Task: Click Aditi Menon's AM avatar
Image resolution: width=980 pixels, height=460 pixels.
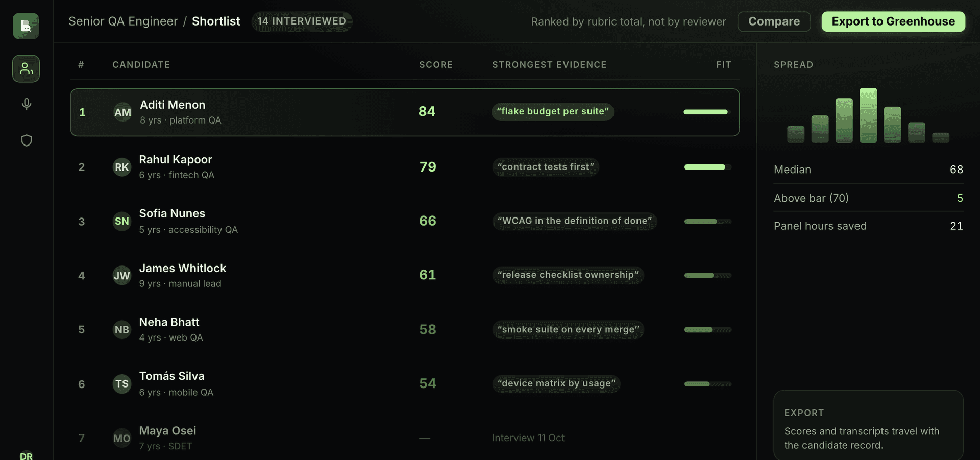Action: [122, 112]
